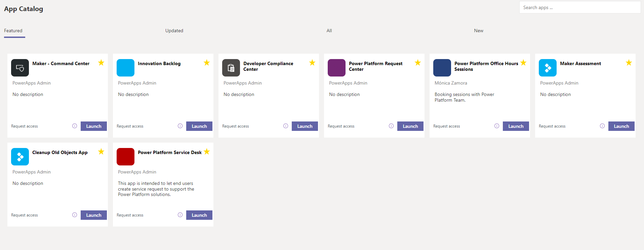The image size is (644, 250).
Task: Switch to the New tab
Action: click(x=478, y=31)
